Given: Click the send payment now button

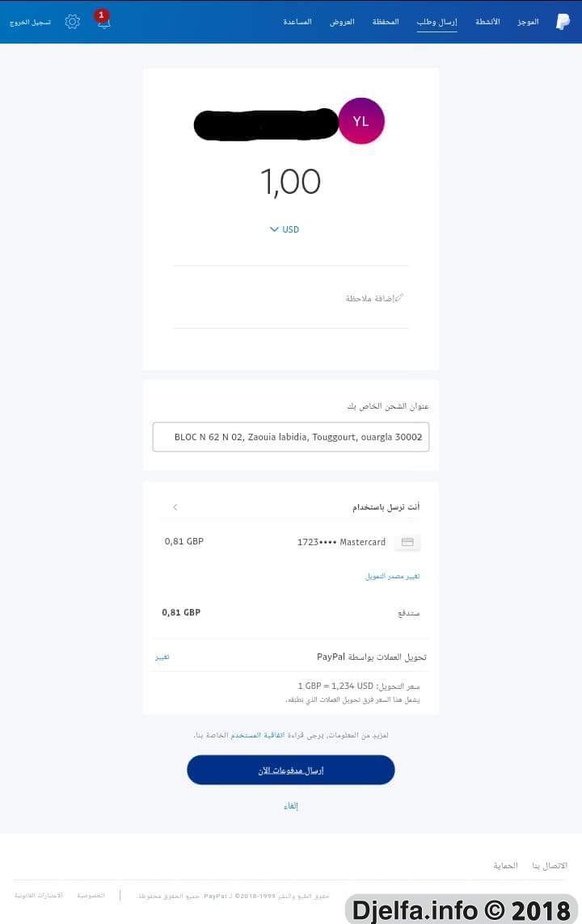Looking at the screenshot, I should [291, 770].
